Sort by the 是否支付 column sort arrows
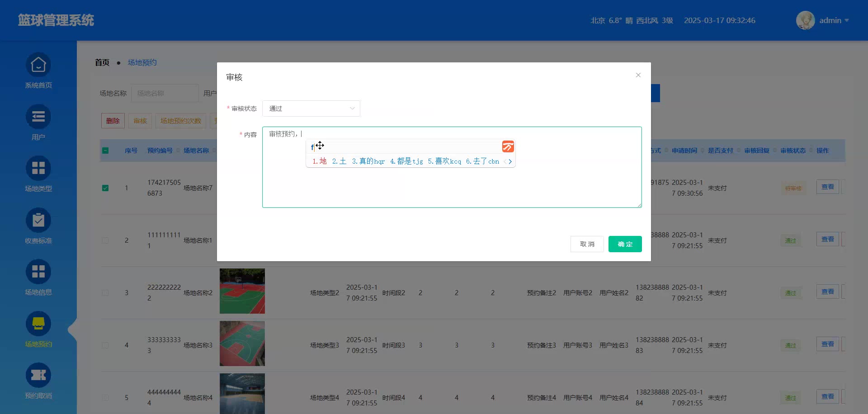 click(739, 151)
